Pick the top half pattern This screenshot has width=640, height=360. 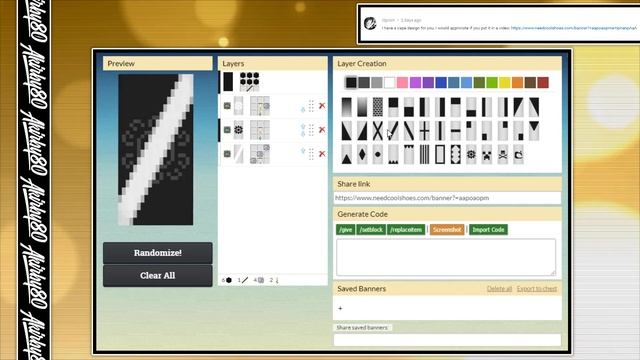[x=393, y=107]
